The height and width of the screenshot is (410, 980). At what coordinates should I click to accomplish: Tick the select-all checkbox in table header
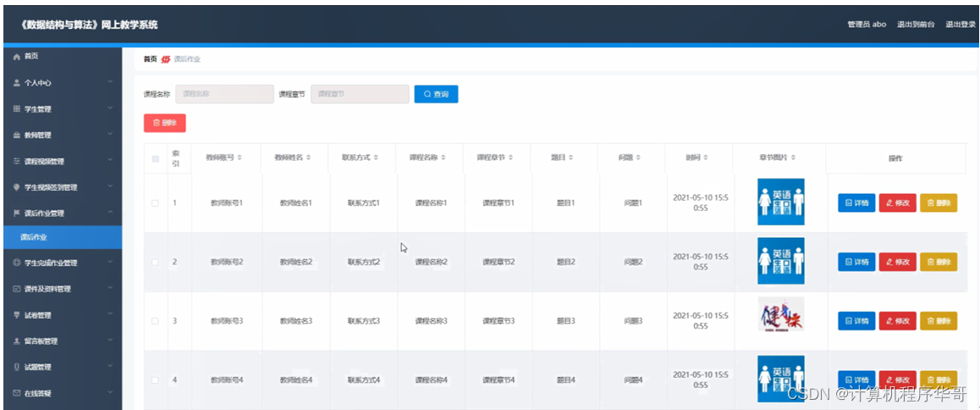(x=156, y=159)
